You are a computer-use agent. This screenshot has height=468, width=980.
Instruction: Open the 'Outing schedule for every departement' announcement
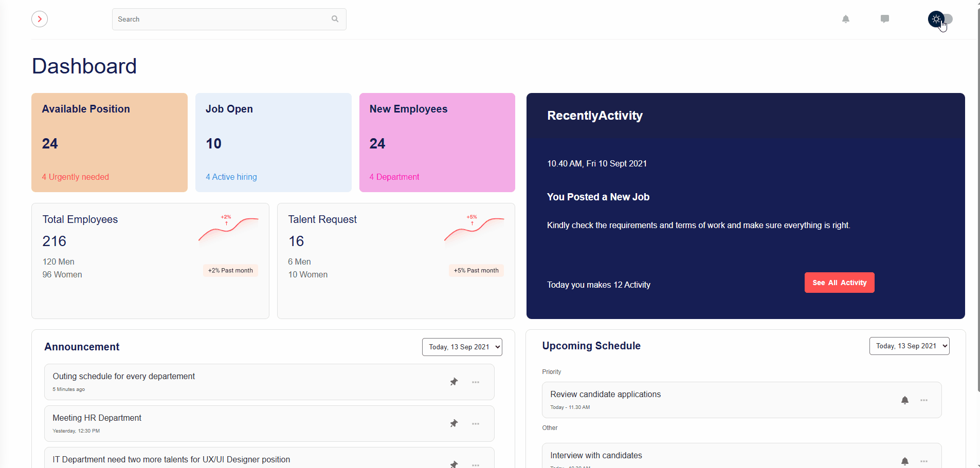[x=269, y=382]
